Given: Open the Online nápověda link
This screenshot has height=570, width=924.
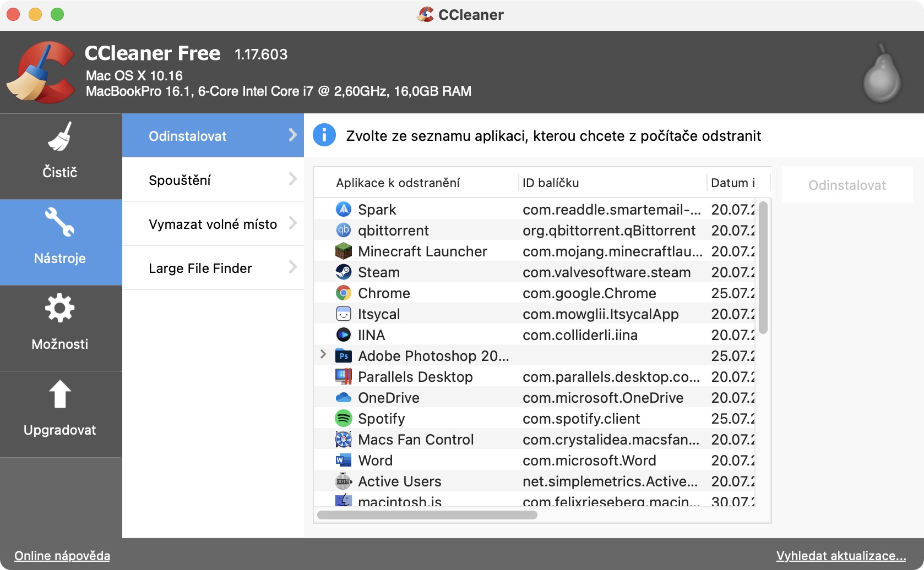Looking at the screenshot, I should pyautogui.click(x=62, y=556).
